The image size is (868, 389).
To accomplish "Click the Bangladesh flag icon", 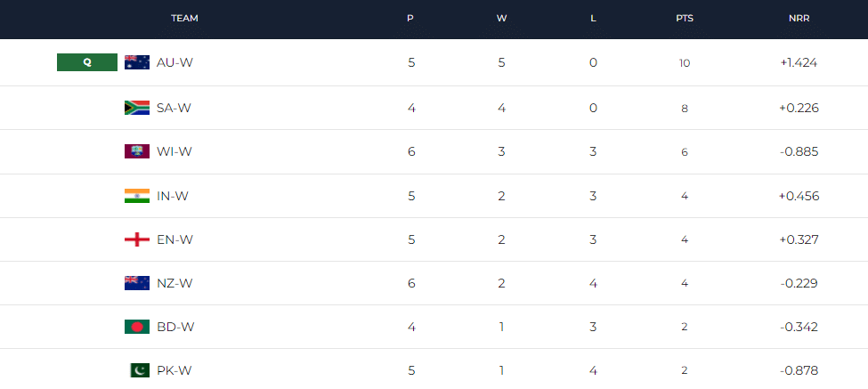I will tap(136, 327).
